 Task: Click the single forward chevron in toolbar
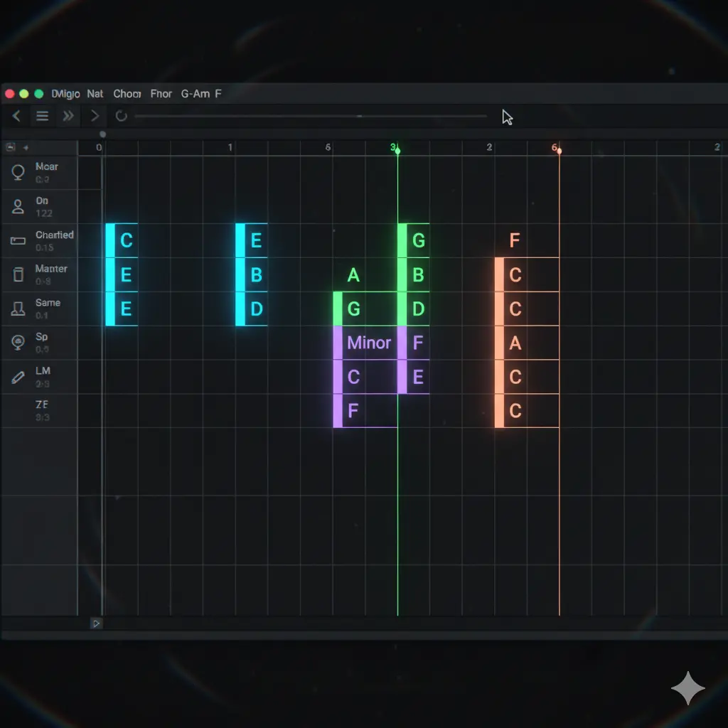(95, 116)
